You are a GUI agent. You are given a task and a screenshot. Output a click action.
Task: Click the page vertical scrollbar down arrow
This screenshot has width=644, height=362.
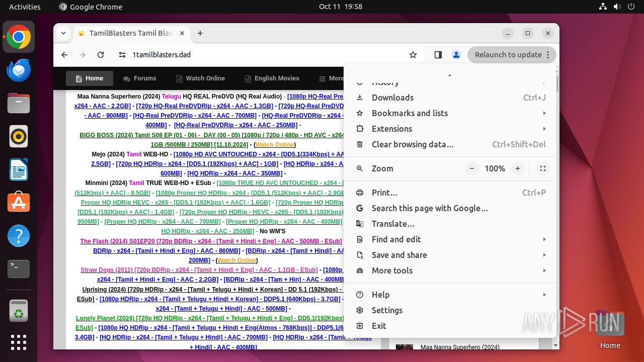click(x=555, y=345)
